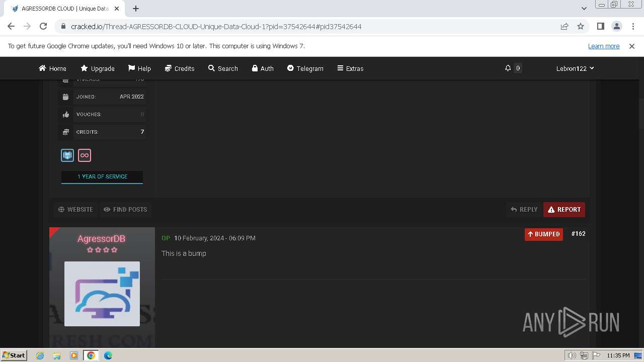
Task: Click the joined calendar icon
Action: point(66,97)
